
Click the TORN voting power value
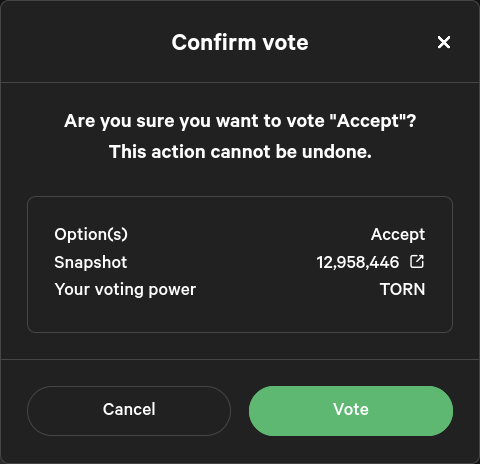[403, 289]
